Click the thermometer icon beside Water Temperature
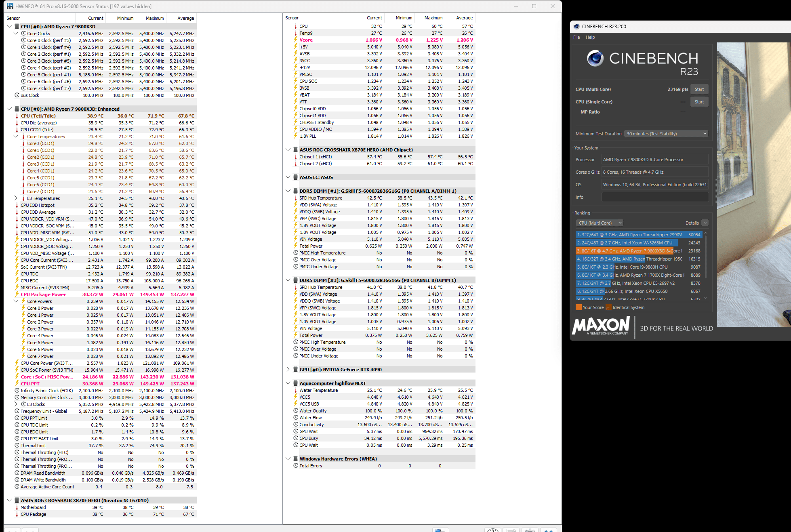This screenshot has width=791, height=532. 296,390
